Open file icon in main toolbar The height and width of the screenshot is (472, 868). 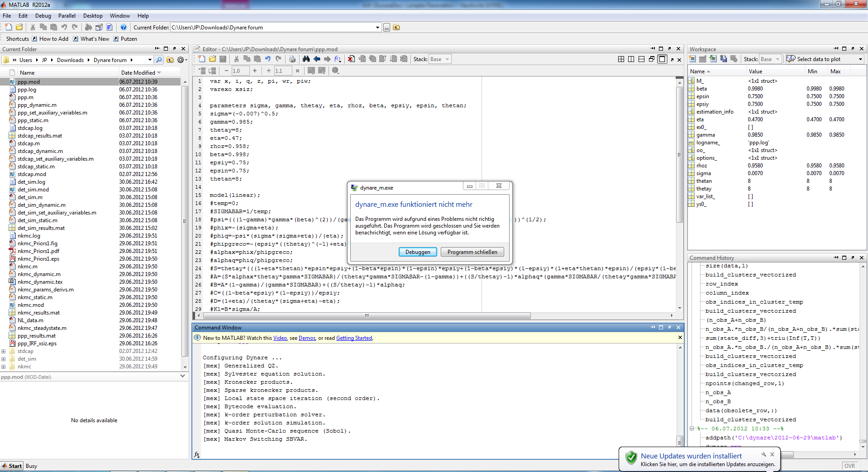point(19,28)
